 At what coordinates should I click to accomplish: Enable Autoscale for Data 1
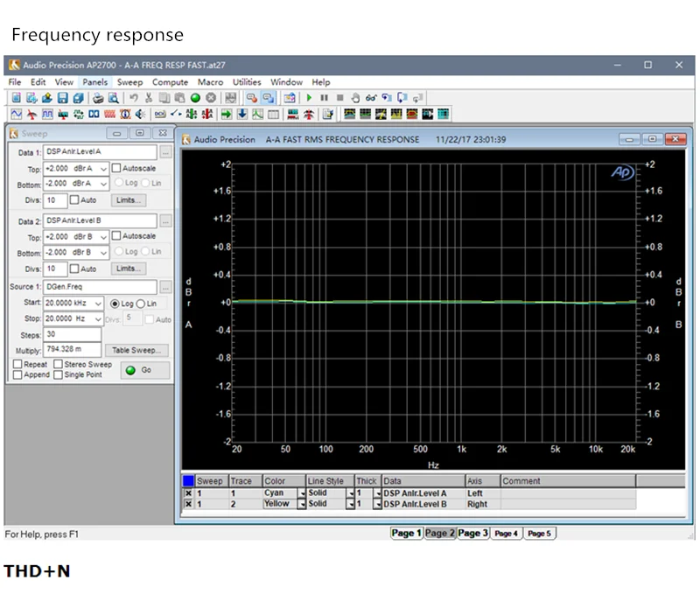(x=116, y=168)
